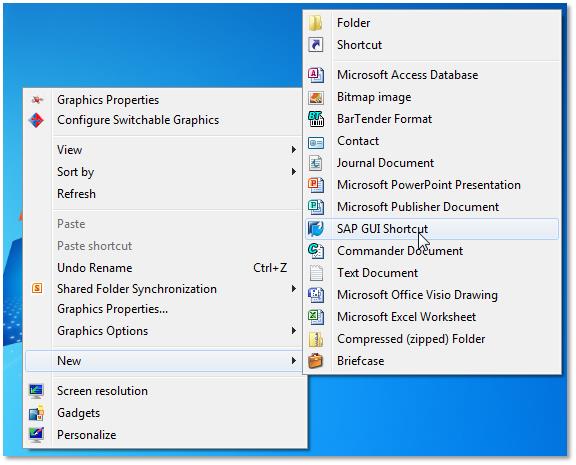Create new Compressed (zipped) Folder
576x465 pixels.
(411, 339)
